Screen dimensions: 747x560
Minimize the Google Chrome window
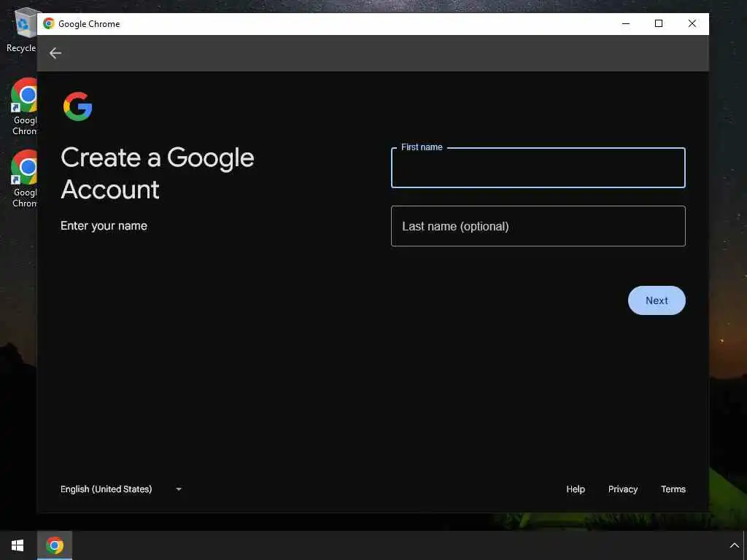point(625,23)
